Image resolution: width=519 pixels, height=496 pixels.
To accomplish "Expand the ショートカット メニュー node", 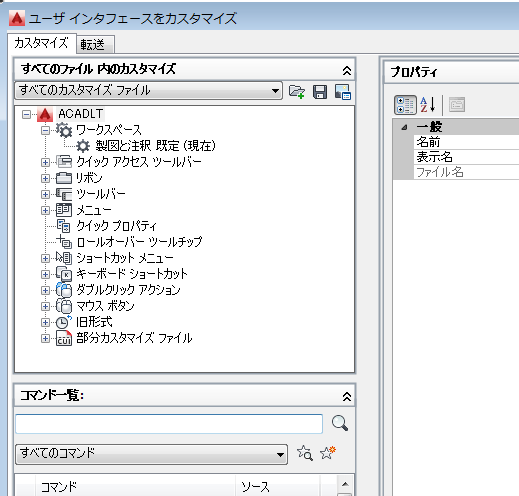I will [x=45, y=258].
